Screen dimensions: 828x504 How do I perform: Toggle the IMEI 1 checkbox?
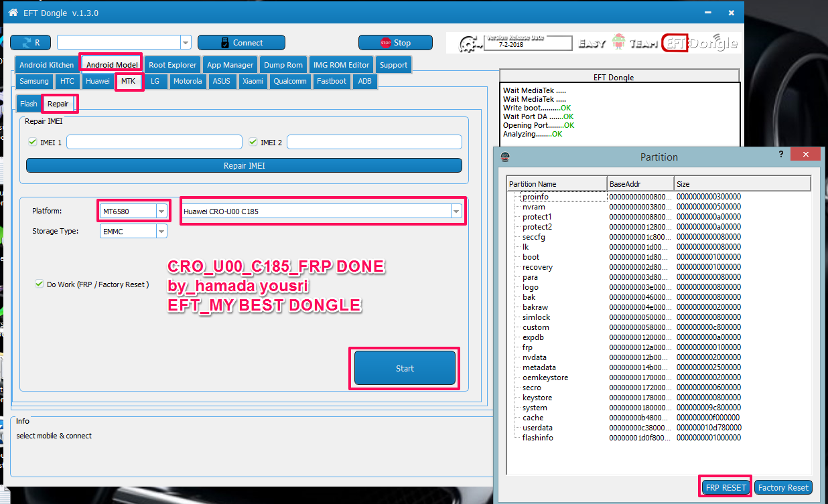pos(32,142)
